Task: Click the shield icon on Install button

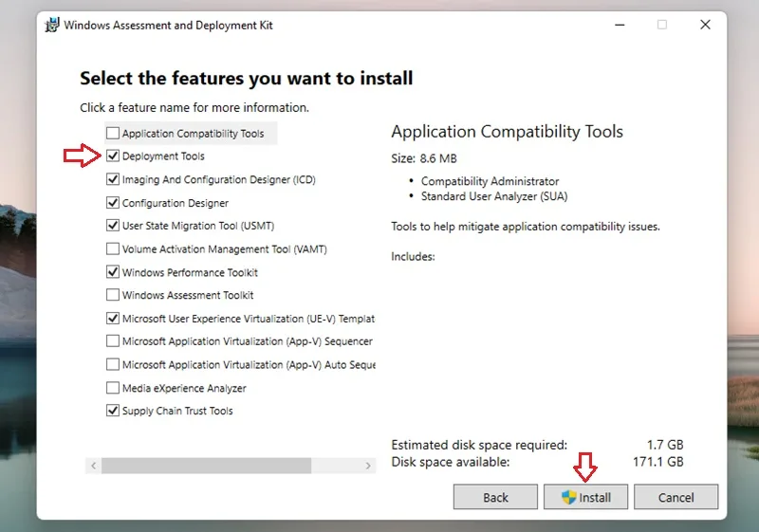Action: pyautogui.click(x=568, y=497)
